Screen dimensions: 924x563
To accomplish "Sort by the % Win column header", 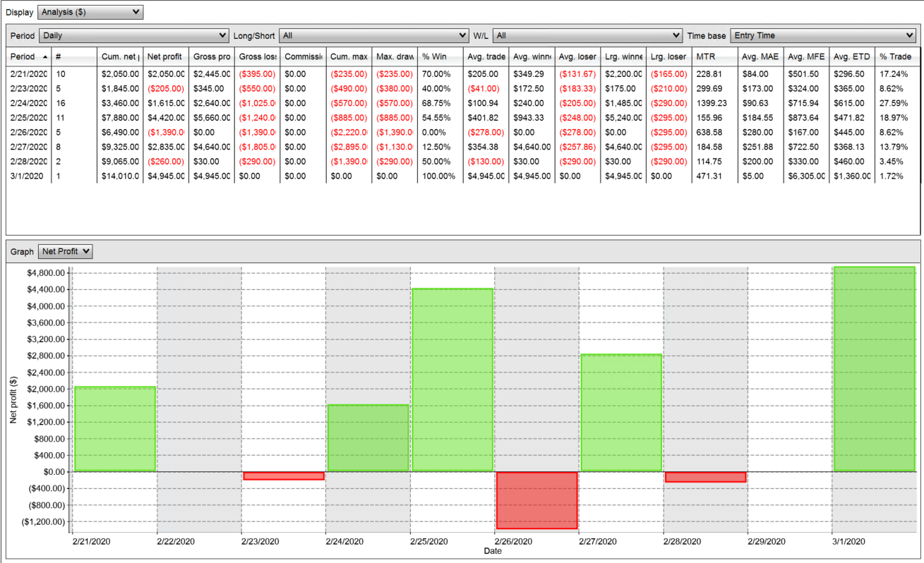I will tap(441, 56).
